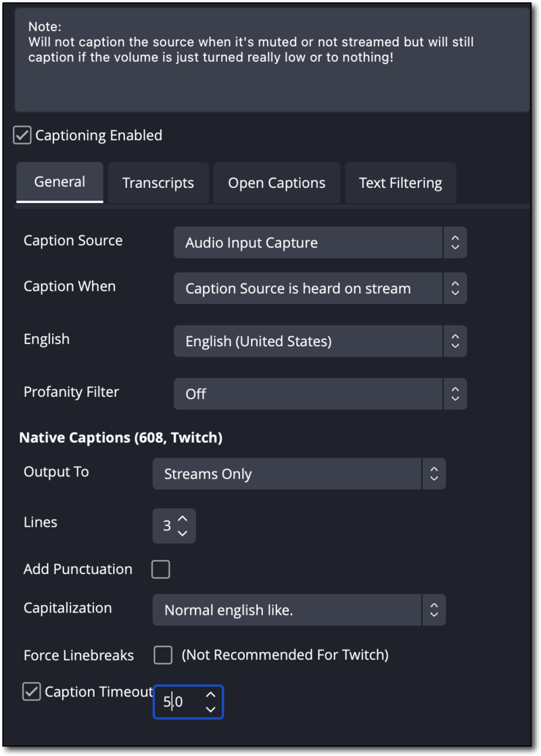Viewport: 541px width, 756px height.
Task: Decrease Caption Timeout with down arrow
Action: (x=211, y=709)
